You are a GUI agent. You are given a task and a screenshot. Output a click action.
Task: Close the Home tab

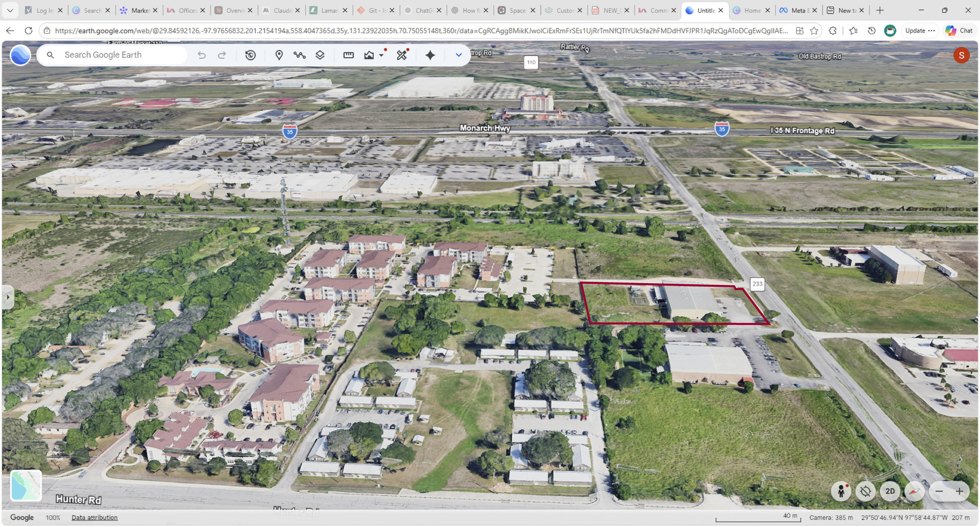pyautogui.click(x=767, y=10)
